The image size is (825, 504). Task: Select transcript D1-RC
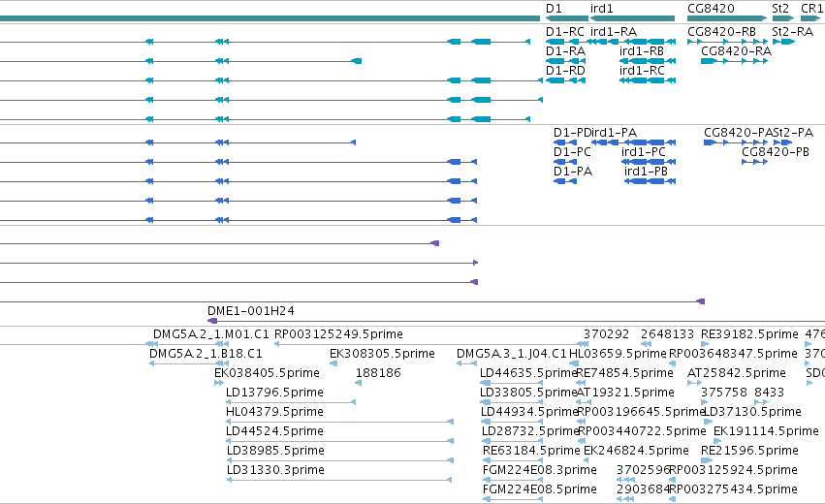point(565,32)
